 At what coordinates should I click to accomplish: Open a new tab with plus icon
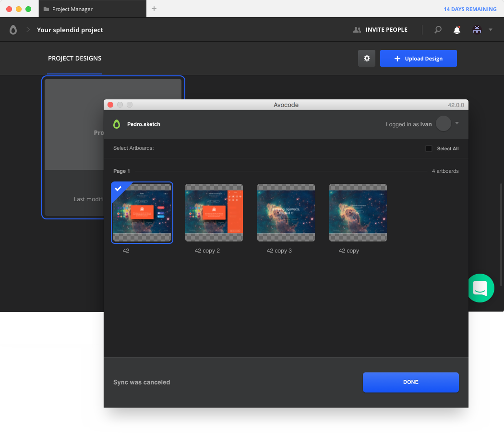[x=154, y=9]
